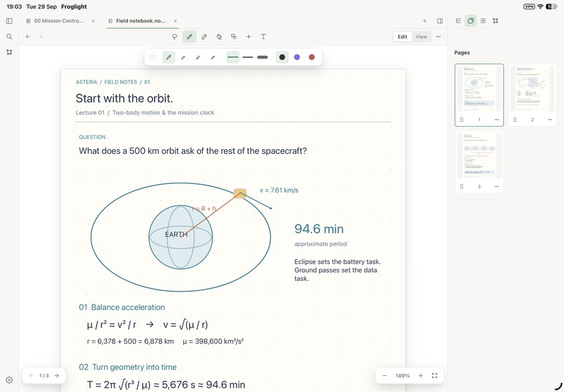Click page 2 reorder handle
This screenshot has height=392, width=564.
(x=515, y=120)
